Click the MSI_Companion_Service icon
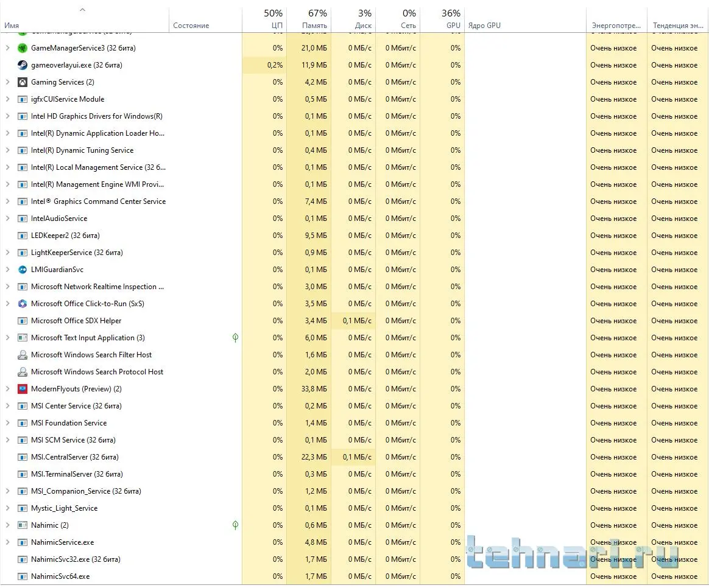The height and width of the screenshot is (588, 709). 22,491
